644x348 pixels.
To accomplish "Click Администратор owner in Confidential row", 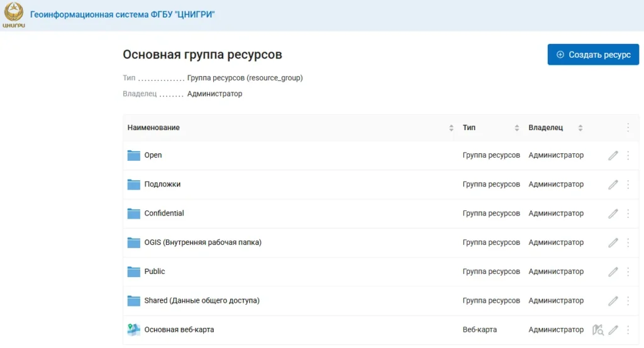I will [556, 214].
